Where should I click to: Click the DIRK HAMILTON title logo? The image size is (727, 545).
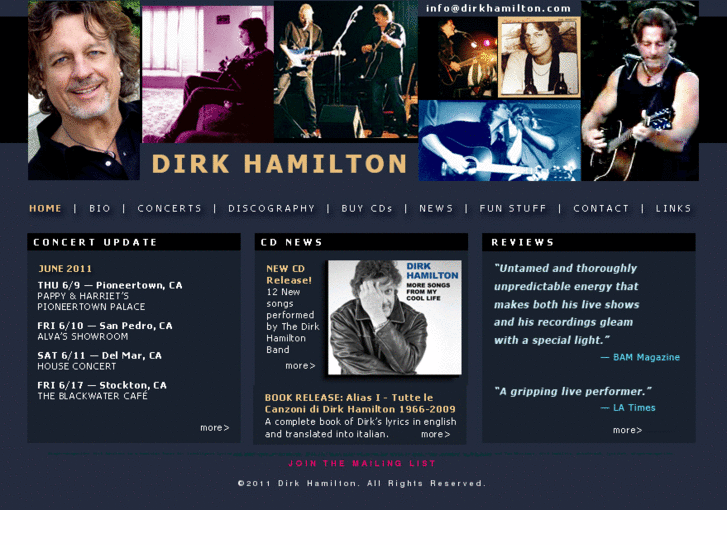point(280,164)
